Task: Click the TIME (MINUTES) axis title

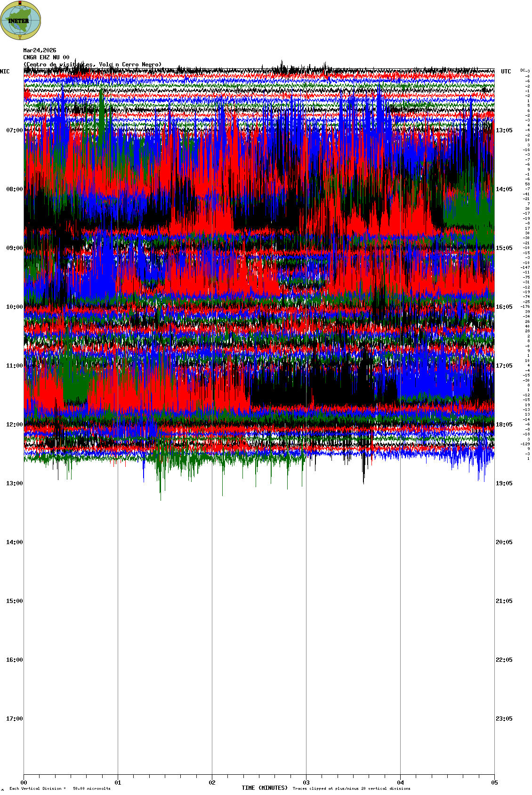Action: coord(265,788)
